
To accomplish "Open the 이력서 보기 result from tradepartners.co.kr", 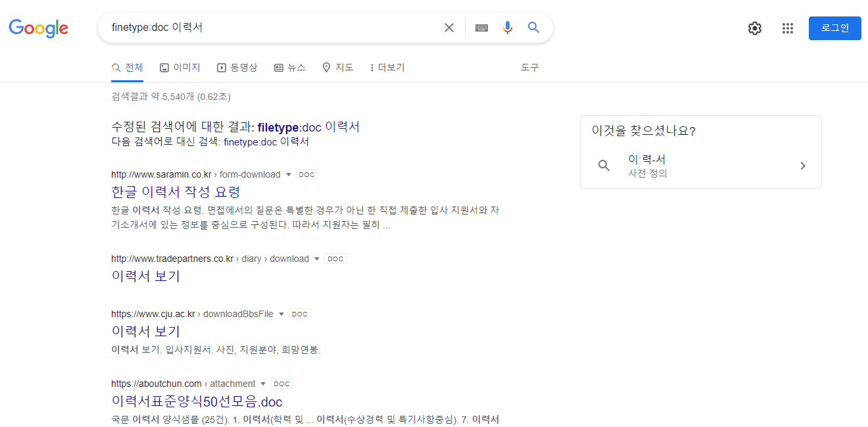I will click(145, 276).
